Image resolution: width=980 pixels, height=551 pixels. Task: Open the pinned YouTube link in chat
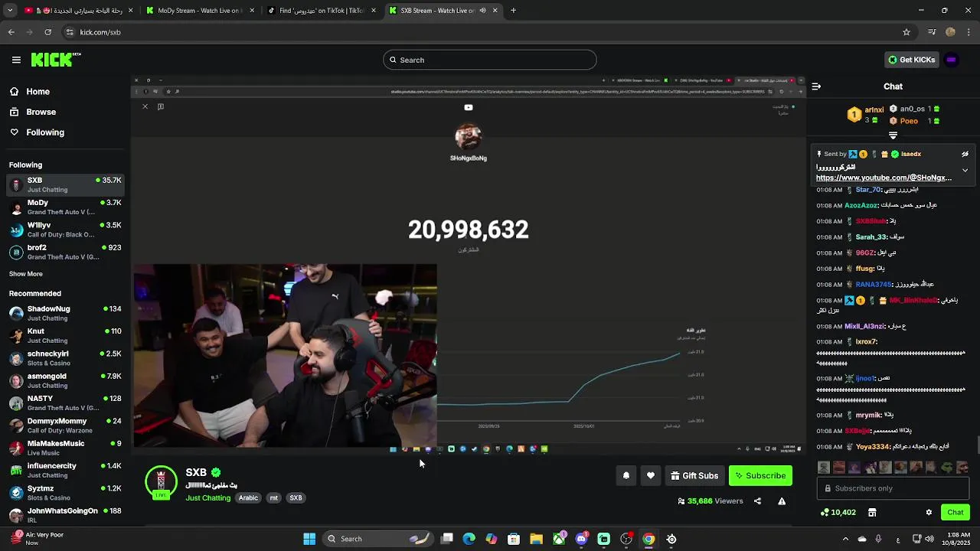coord(884,178)
